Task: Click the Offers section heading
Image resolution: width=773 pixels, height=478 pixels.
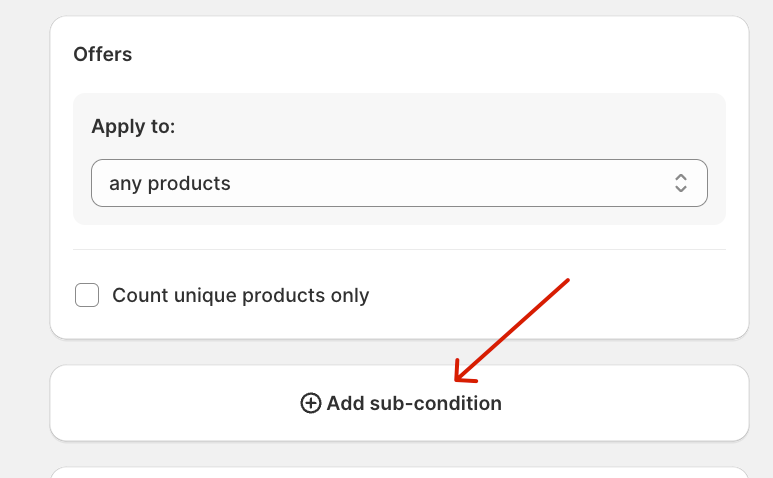Action: (x=103, y=54)
